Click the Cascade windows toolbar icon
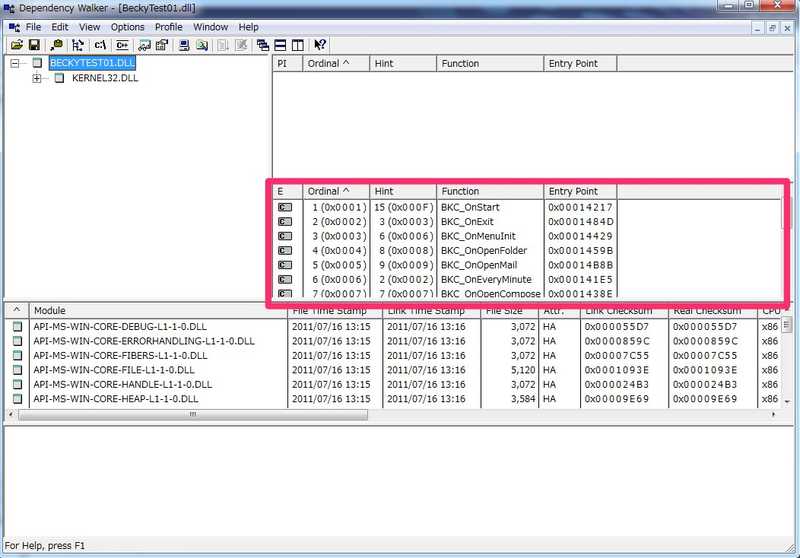 click(x=263, y=45)
